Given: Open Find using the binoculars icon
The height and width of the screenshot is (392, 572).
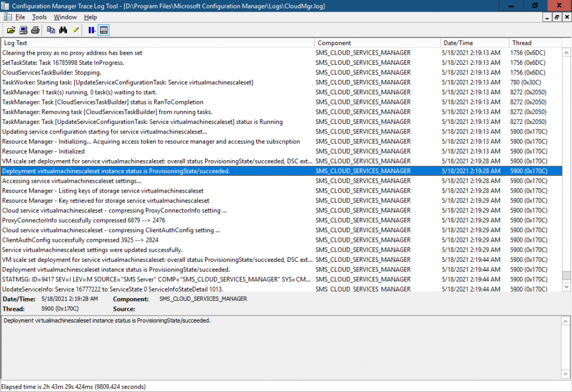Looking at the screenshot, I should (63, 30).
